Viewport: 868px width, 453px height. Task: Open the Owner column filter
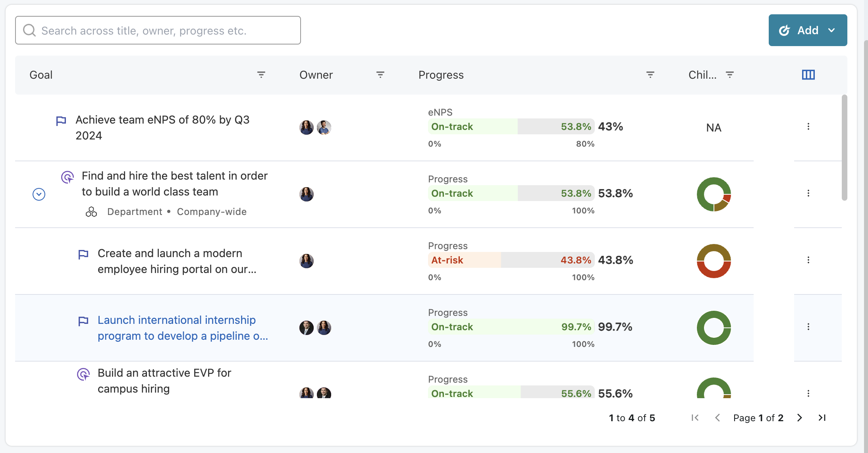pyautogui.click(x=380, y=75)
